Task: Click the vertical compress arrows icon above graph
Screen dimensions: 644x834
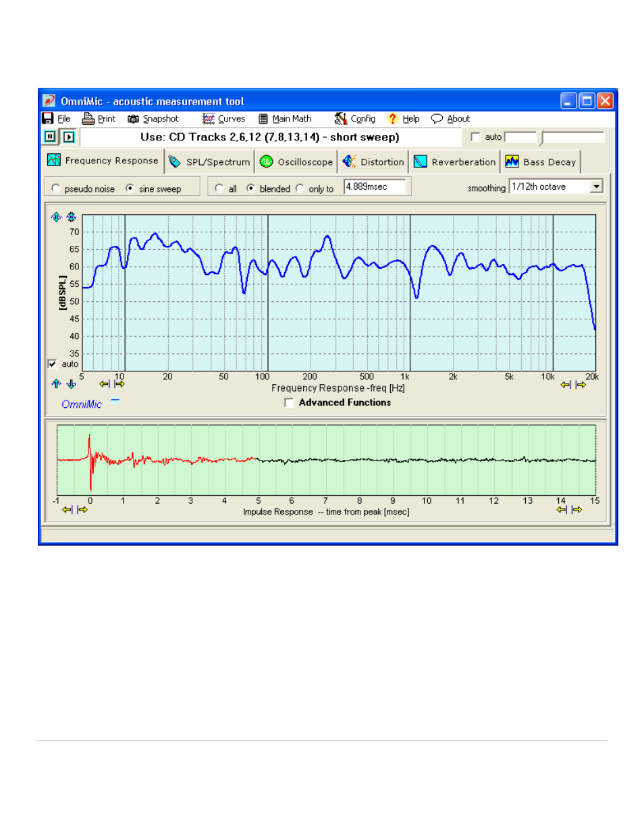Action: click(71, 217)
